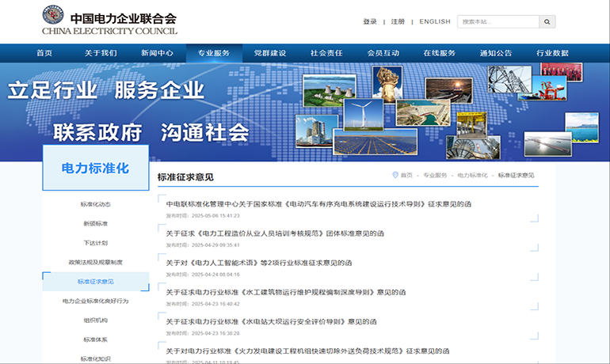
Task: Select the 专业服务 navigation tab
Action: click(x=214, y=53)
